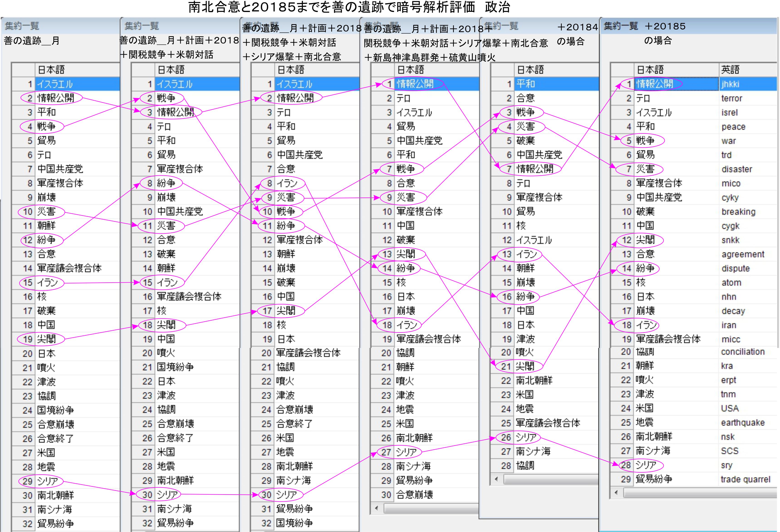Screen dimensions: 780x532
Task: Select row 30 合意崩壊
Action: pos(414,494)
